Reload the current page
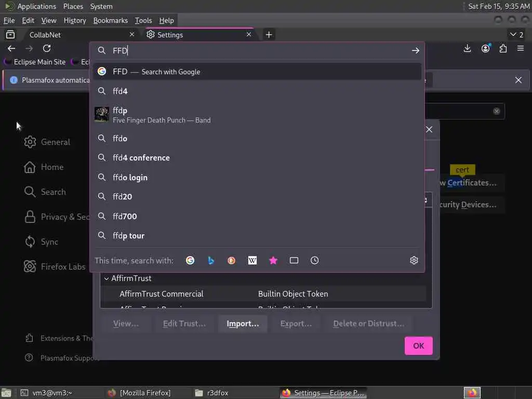This screenshot has height=399, width=532. (47, 48)
